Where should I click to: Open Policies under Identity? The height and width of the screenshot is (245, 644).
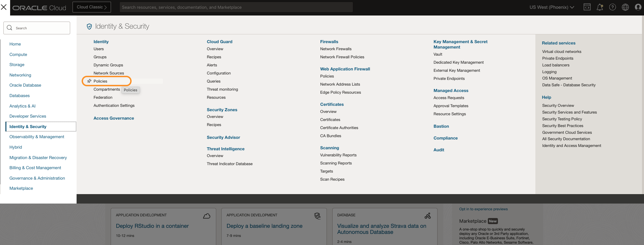coord(101,81)
